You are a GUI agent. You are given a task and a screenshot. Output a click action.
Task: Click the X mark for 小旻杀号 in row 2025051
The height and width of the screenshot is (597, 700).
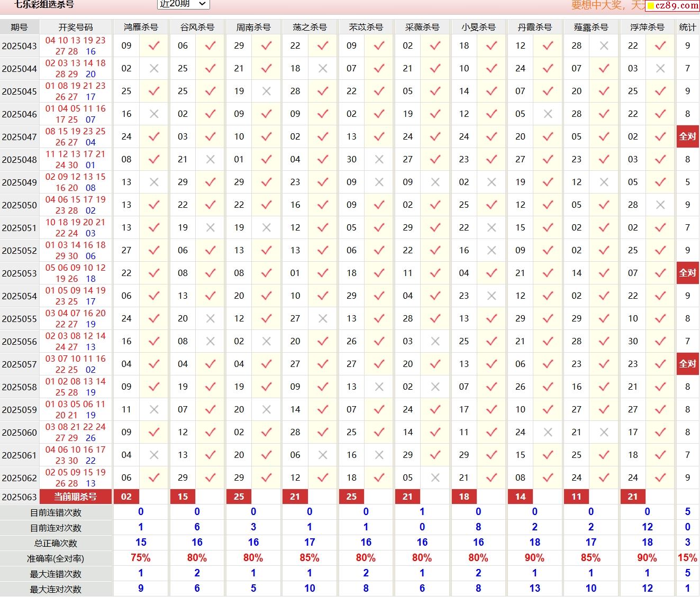point(492,228)
